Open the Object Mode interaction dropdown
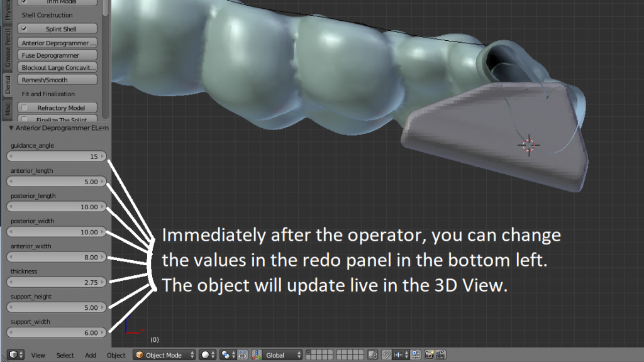 pos(164,355)
